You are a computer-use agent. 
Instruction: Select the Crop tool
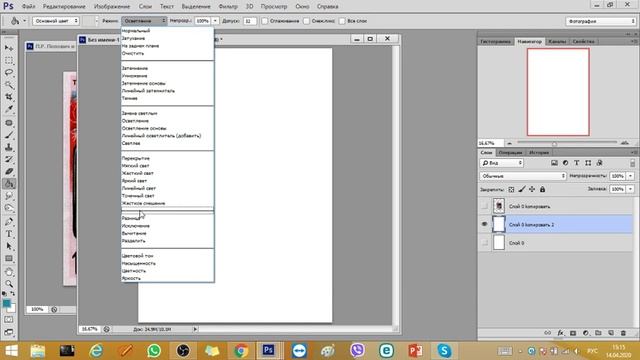click(x=9, y=97)
